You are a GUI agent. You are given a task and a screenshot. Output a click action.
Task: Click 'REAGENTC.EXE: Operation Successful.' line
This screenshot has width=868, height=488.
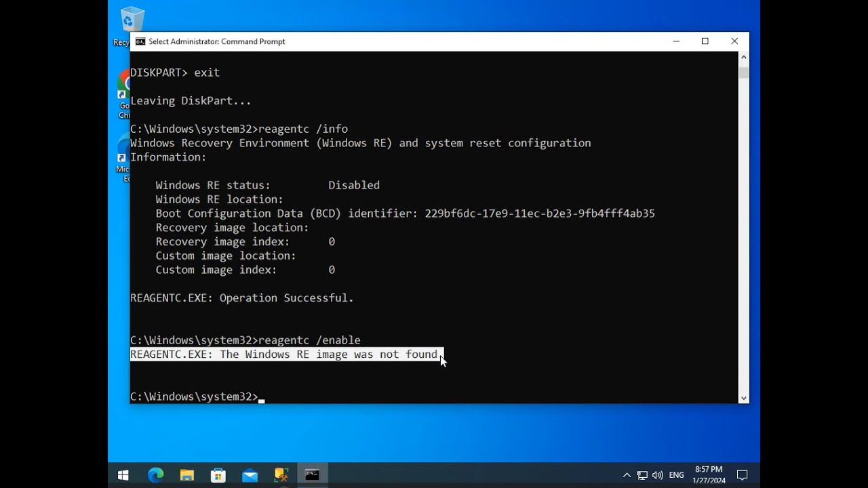pos(242,298)
